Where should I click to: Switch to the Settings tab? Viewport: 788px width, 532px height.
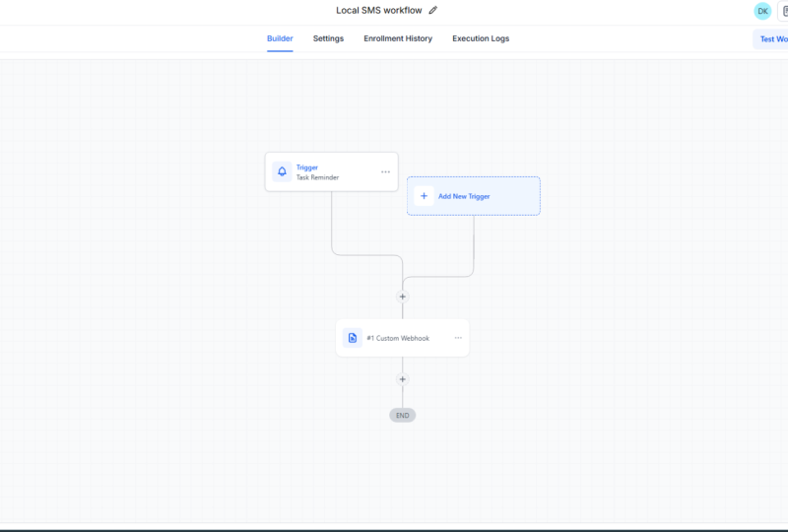coord(328,38)
